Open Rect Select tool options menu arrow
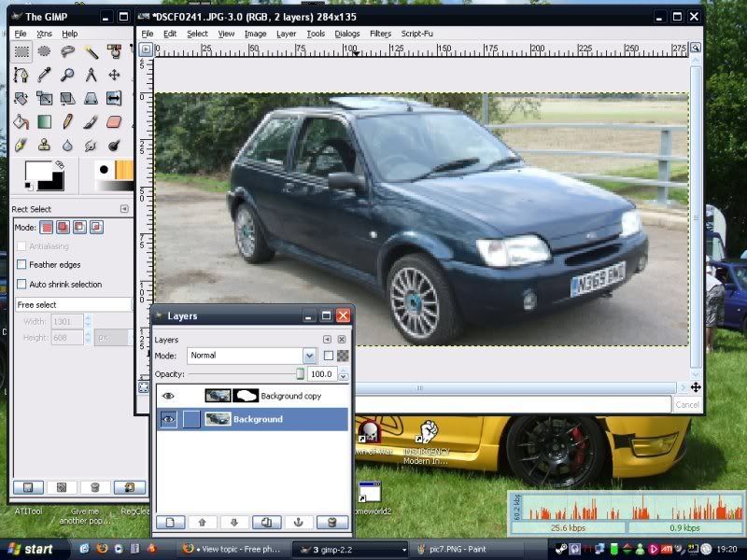Viewport: 747px width, 560px height. 124,209
